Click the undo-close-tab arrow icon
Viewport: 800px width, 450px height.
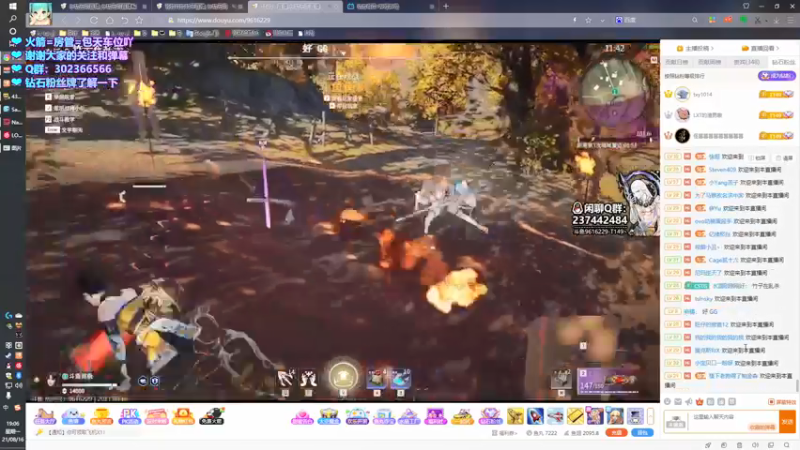click(124, 20)
